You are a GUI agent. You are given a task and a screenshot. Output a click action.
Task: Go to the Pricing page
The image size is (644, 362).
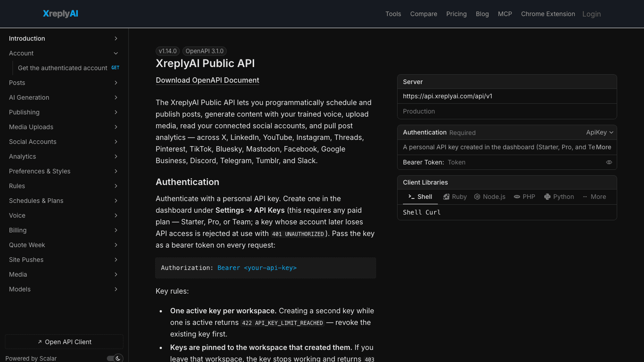pyautogui.click(x=456, y=14)
